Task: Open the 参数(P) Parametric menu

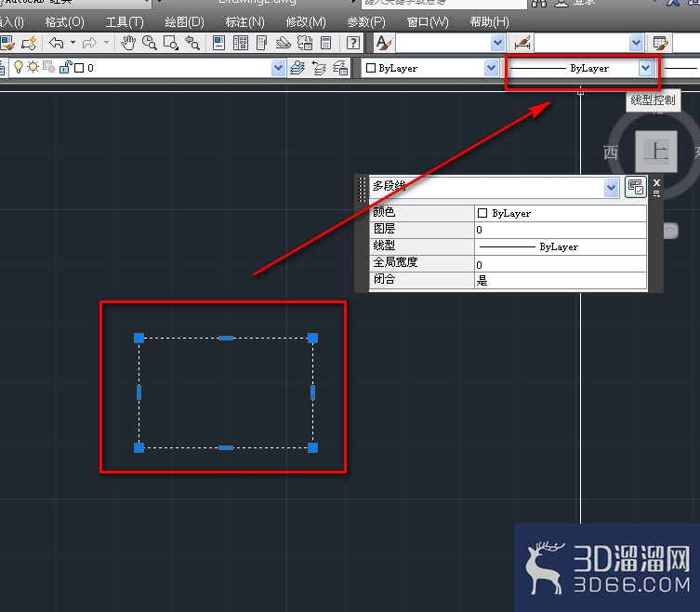Action: [x=366, y=22]
